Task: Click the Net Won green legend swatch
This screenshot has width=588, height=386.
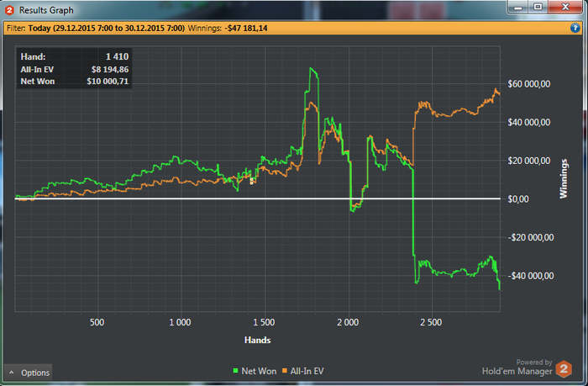Action: pos(235,371)
